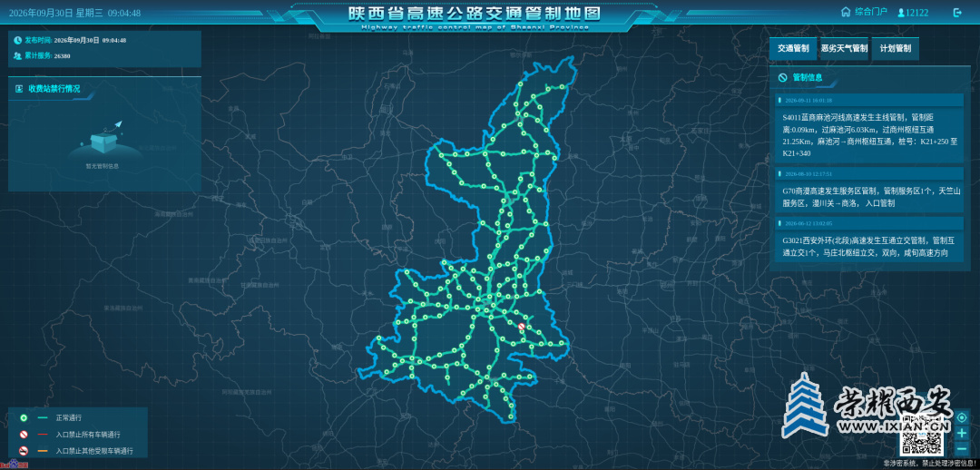Click the 暂无管制信息 placeholder text

pyautogui.click(x=102, y=166)
